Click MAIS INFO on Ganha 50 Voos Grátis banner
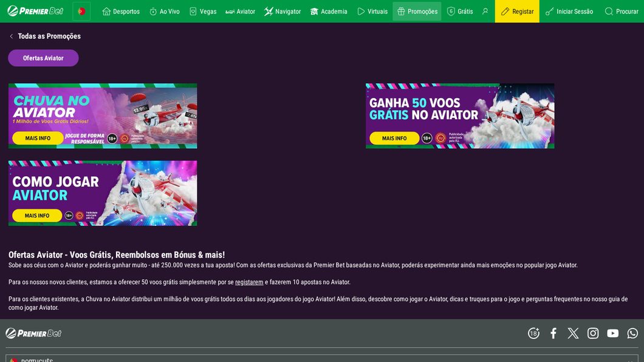Image resolution: width=644 pixels, height=362 pixels. coord(394,138)
